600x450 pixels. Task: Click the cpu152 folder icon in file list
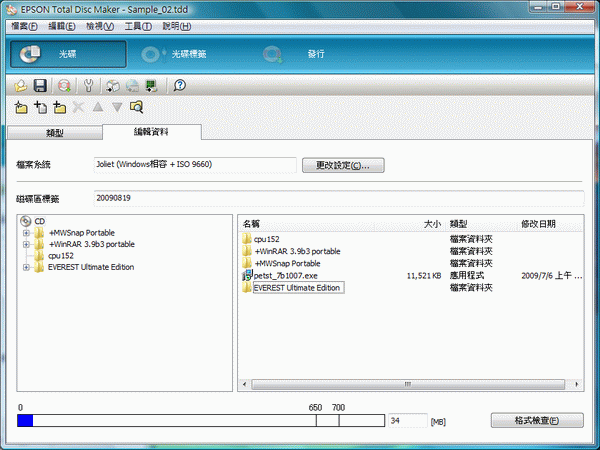tap(247, 239)
